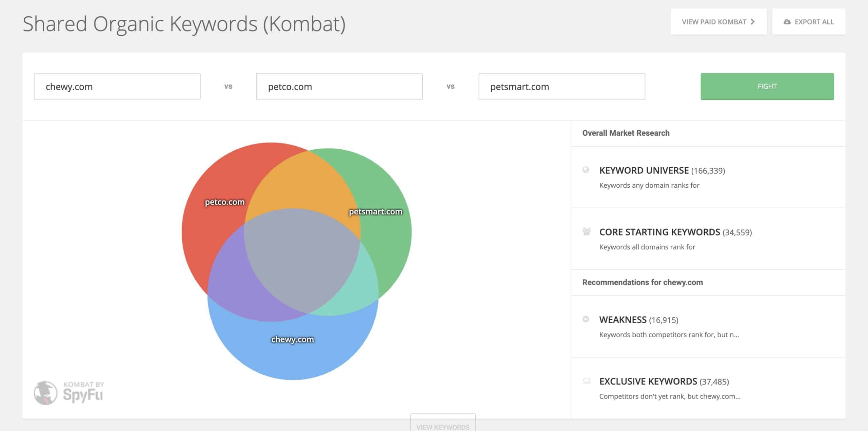
Task: Click the Recommendations for chewy.com heading
Action: point(643,282)
